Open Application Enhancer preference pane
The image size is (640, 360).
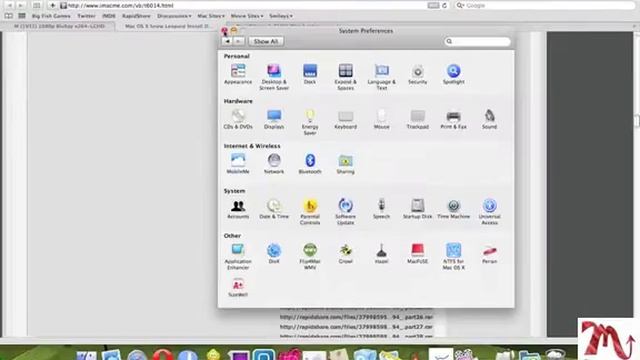click(238, 256)
